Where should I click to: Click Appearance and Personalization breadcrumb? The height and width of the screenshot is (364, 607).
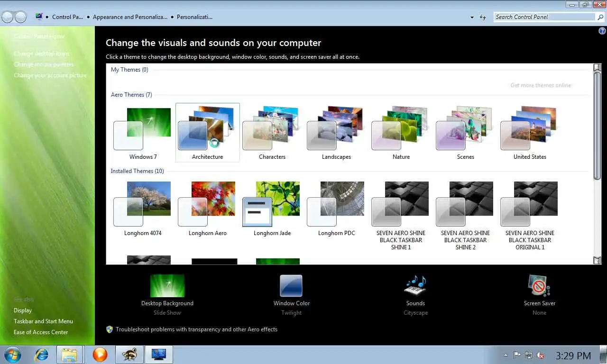[130, 17]
